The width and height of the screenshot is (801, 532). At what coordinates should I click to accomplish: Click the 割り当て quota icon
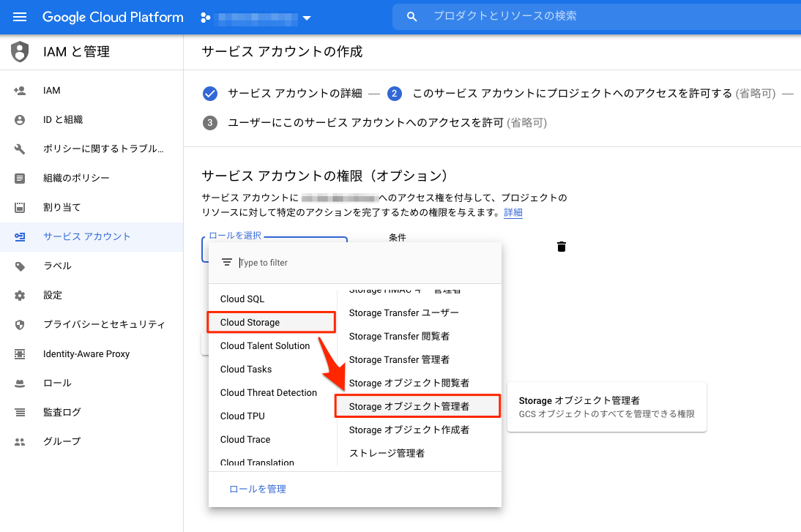20,207
